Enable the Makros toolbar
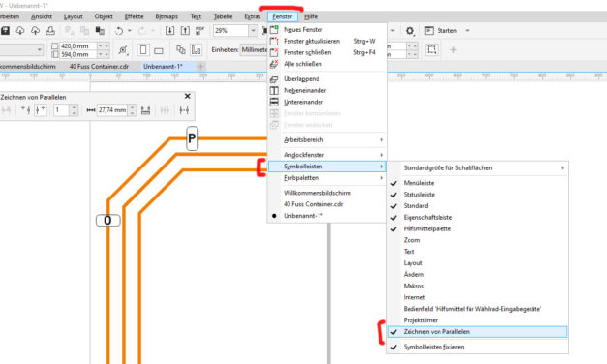This screenshot has height=364, width=607. click(478, 287)
